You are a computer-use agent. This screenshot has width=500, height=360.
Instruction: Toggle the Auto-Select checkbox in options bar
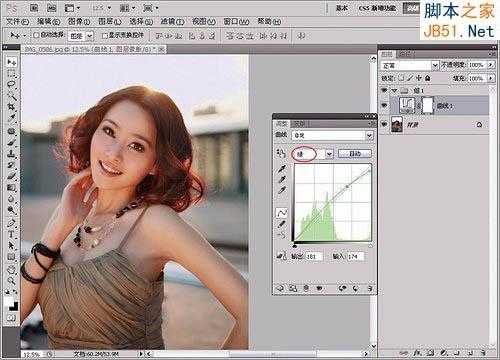(37, 35)
